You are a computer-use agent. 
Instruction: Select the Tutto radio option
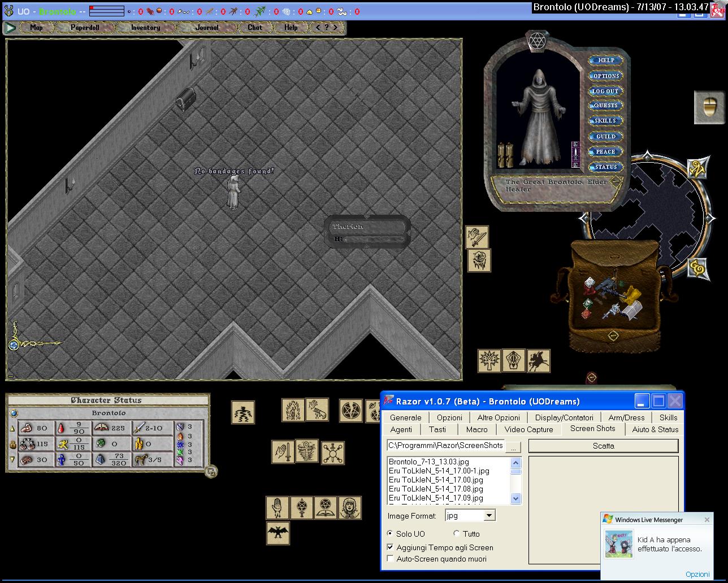457,533
